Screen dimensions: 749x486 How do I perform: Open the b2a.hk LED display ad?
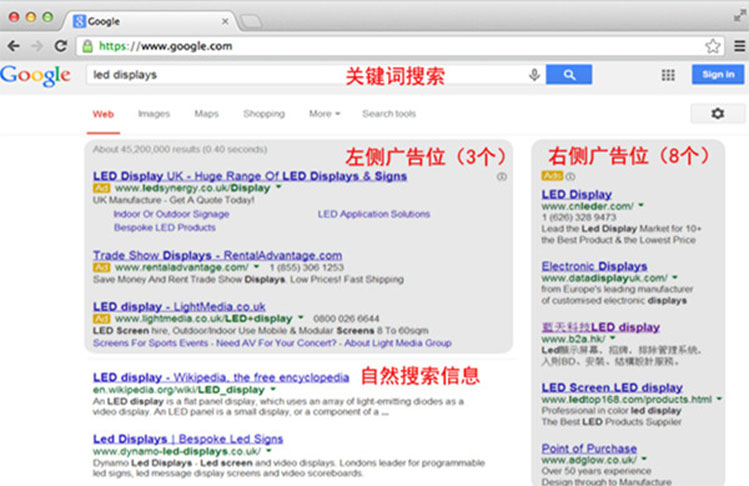pos(600,327)
